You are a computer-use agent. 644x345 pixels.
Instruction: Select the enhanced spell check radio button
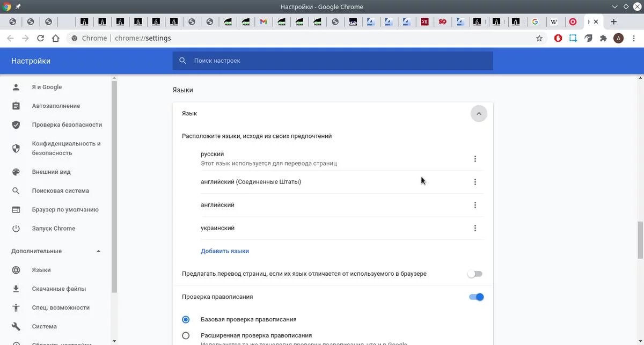186,335
